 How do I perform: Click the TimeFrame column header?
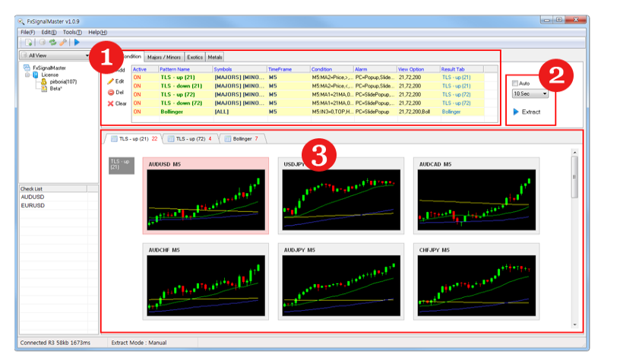[289, 69]
